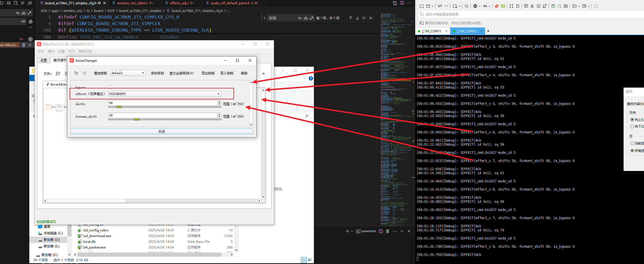Screen dimensions: 644x264
Task: Go to next match in editor find widget
Action: (x=357, y=18)
